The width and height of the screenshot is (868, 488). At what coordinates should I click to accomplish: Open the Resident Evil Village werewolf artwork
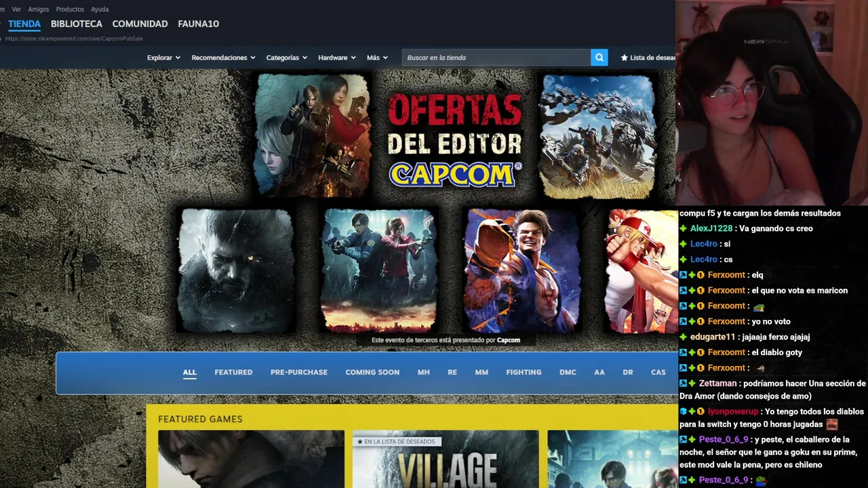pos(235,270)
